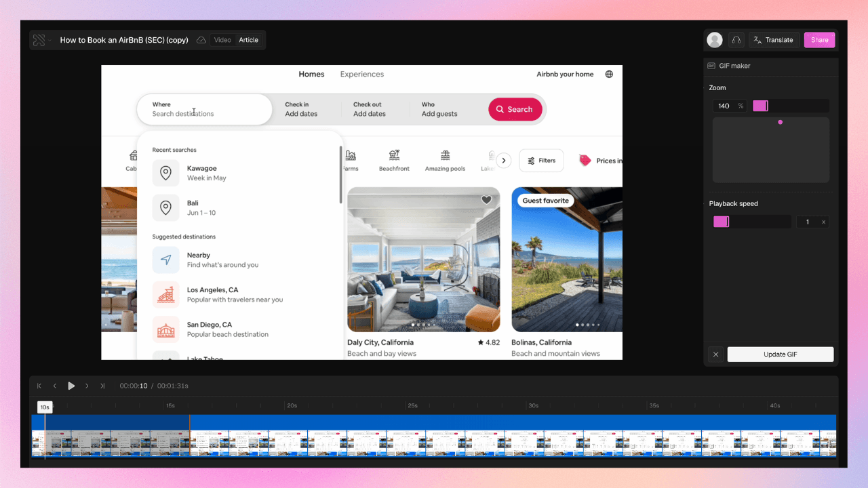The image size is (868, 488).
Task: Click the suggestions dropdown scrollbar
Action: tap(340, 175)
